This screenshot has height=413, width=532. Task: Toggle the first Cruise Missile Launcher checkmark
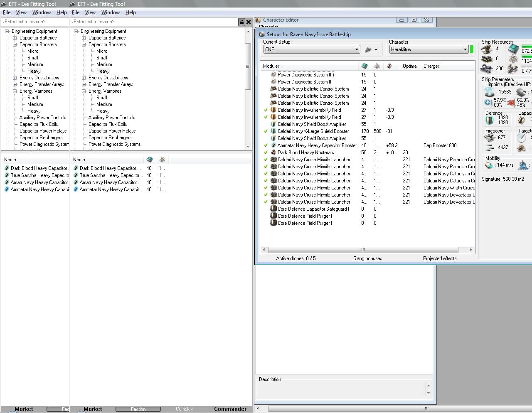(x=266, y=160)
